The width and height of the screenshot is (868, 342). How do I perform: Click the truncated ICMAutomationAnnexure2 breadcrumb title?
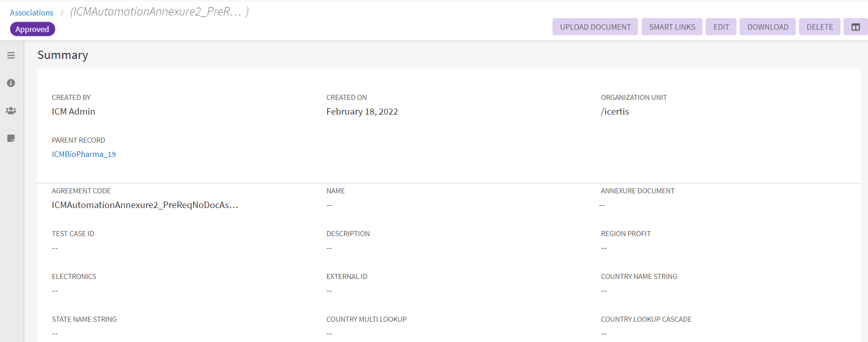pos(159,12)
